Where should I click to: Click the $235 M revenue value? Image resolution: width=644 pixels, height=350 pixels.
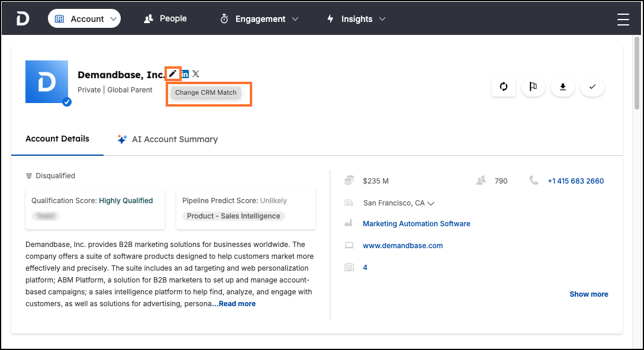pyautogui.click(x=376, y=181)
